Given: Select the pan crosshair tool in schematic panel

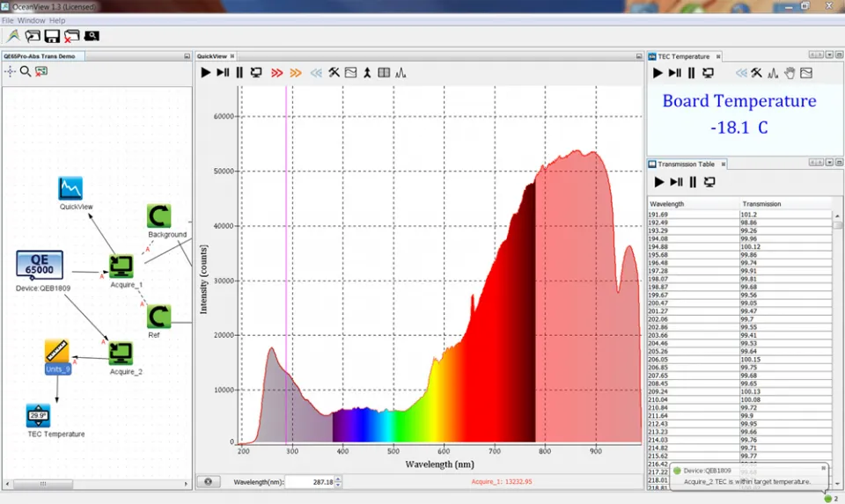Looking at the screenshot, I should click(x=10, y=71).
